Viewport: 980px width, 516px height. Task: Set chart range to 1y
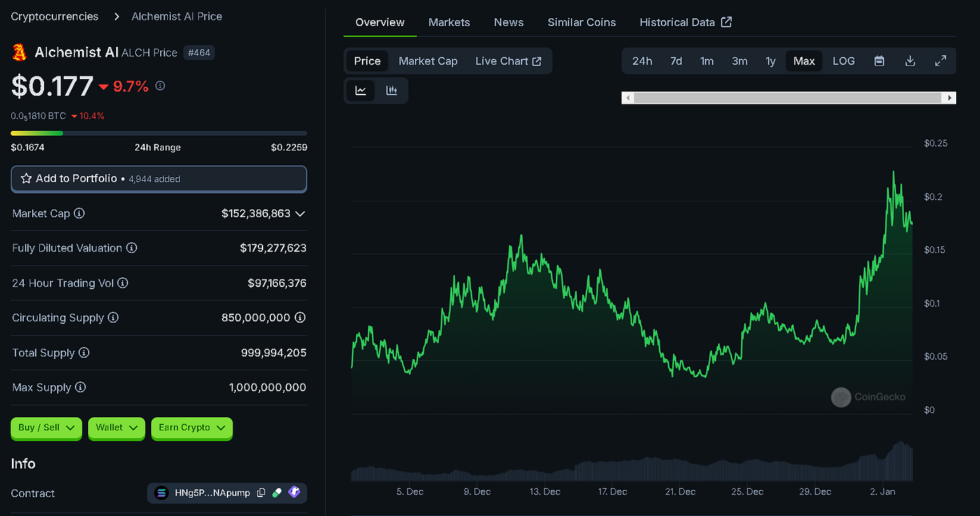pos(771,61)
